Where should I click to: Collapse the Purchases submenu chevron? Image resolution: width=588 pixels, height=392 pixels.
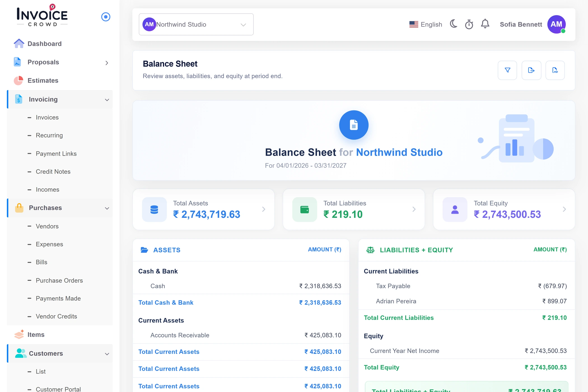pos(107,208)
